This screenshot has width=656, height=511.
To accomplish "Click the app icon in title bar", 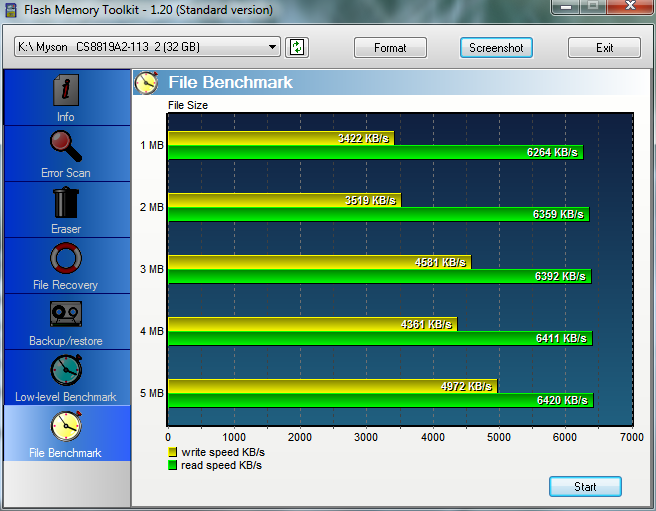I will tap(11, 10).
